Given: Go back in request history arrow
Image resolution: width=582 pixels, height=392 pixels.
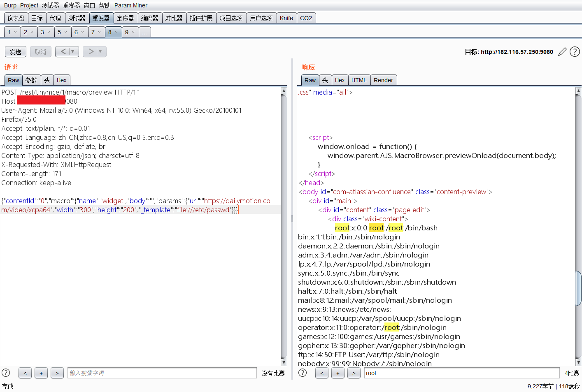Looking at the screenshot, I should click(x=63, y=51).
